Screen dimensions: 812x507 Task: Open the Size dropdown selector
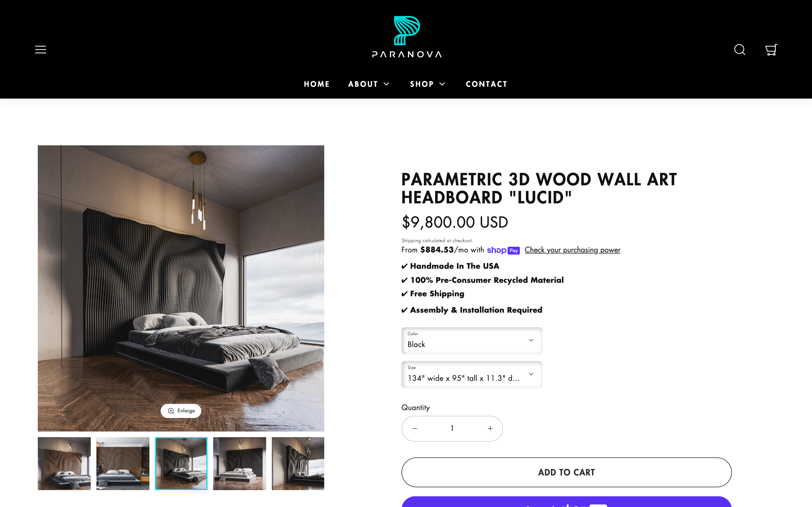click(471, 375)
